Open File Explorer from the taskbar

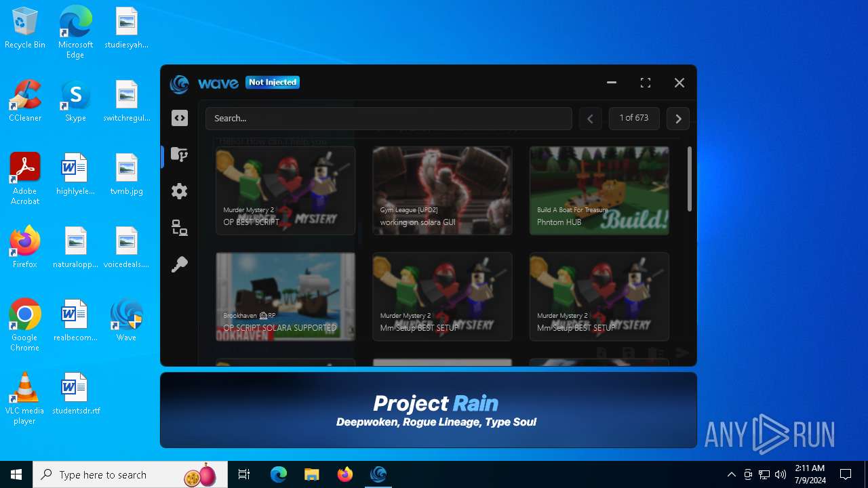point(312,474)
